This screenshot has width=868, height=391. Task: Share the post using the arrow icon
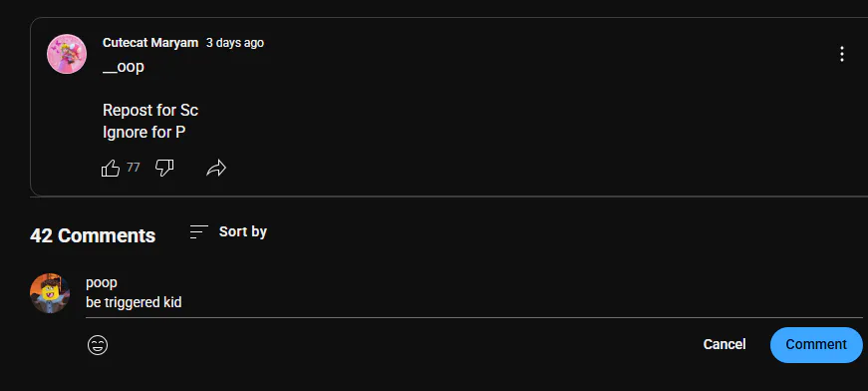[216, 168]
